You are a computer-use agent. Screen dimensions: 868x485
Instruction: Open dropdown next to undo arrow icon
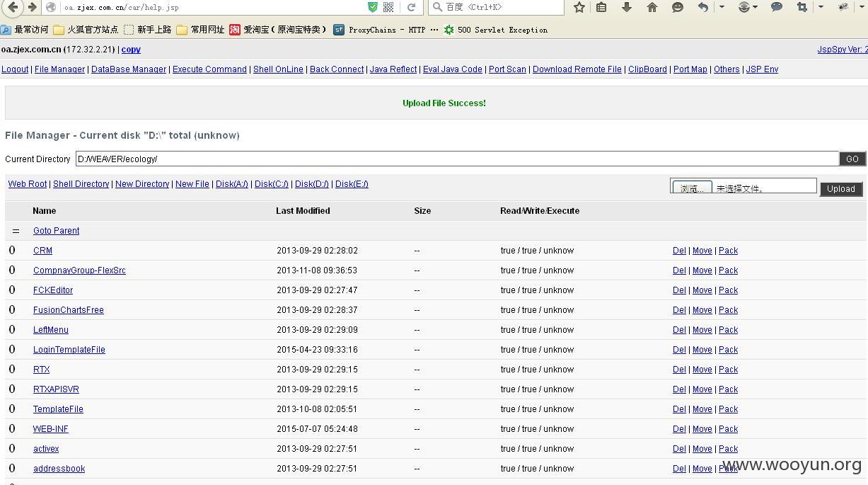(721, 7)
